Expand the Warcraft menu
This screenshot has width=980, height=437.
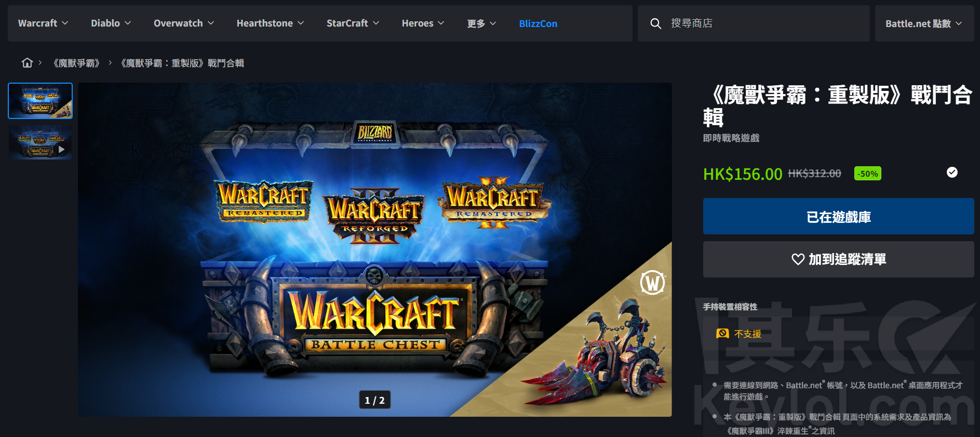pyautogui.click(x=43, y=23)
